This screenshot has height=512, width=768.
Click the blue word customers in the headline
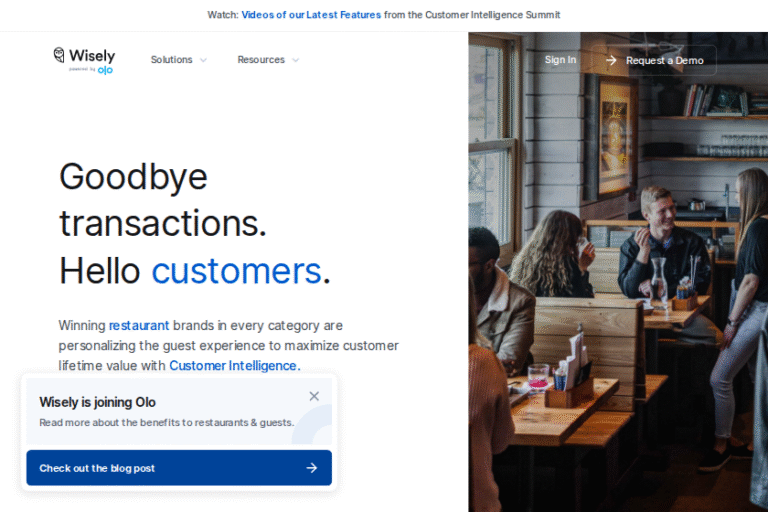tap(237, 271)
